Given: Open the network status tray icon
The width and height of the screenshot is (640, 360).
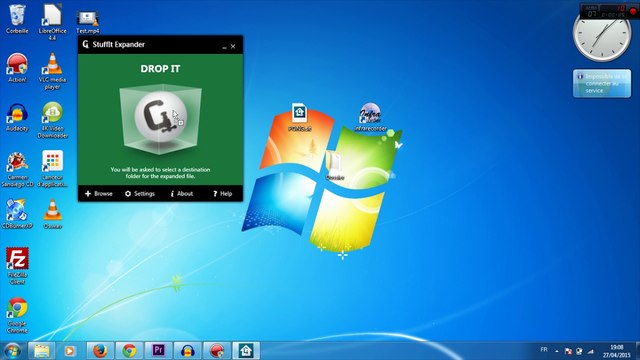Looking at the screenshot, I should point(591,351).
